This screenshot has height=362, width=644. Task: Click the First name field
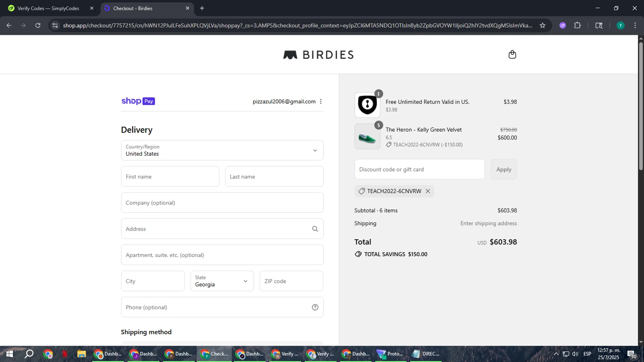click(x=170, y=177)
